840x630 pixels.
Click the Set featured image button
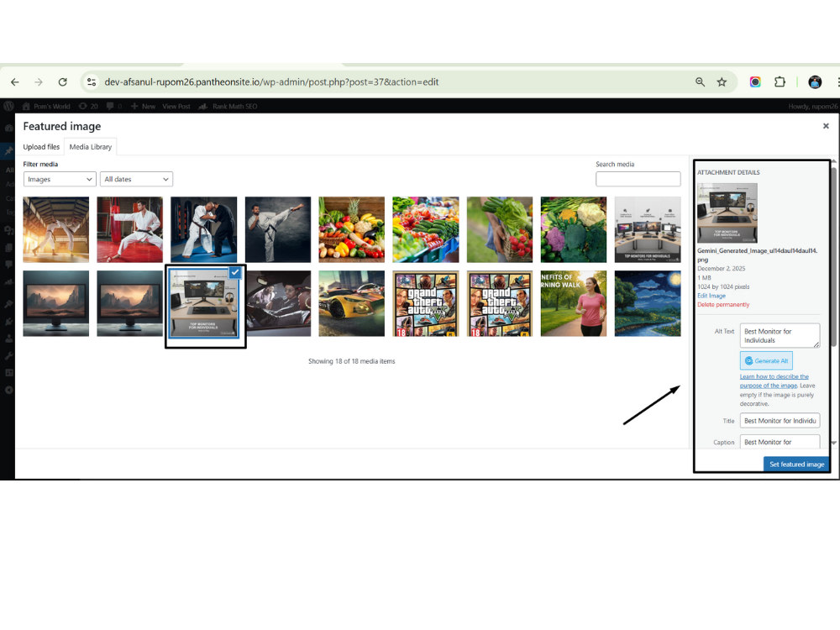796,464
